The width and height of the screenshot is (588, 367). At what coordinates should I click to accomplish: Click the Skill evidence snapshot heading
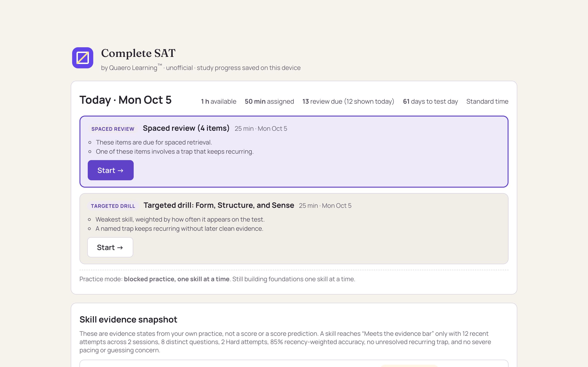(128, 320)
